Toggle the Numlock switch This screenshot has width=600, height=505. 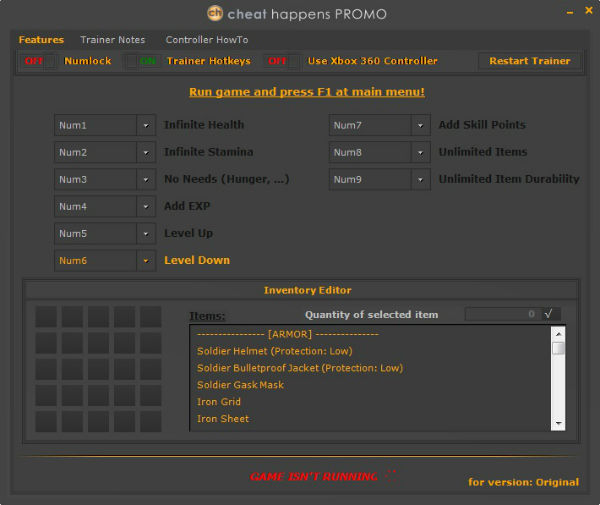(x=39, y=61)
